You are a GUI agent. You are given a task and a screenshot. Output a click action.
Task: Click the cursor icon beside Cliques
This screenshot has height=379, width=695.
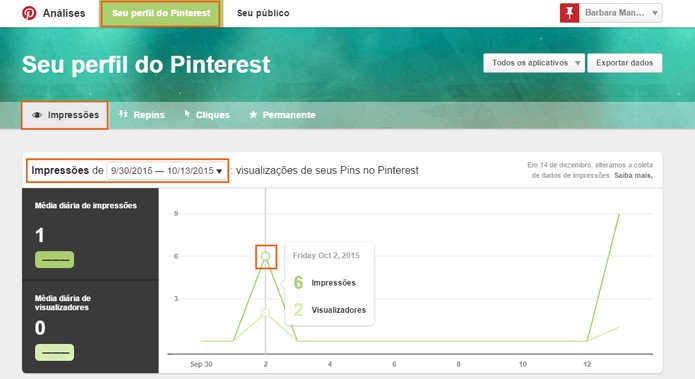coord(187,114)
